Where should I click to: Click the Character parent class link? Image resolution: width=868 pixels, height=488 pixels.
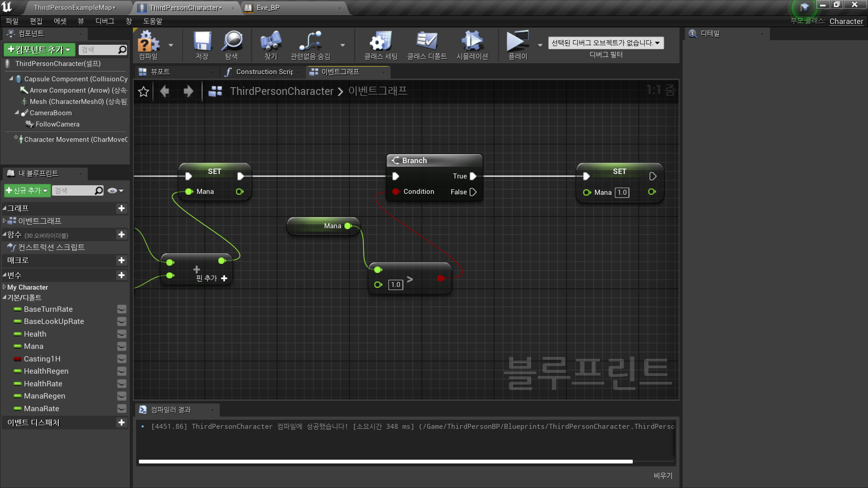pyautogui.click(x=846, y=21)
